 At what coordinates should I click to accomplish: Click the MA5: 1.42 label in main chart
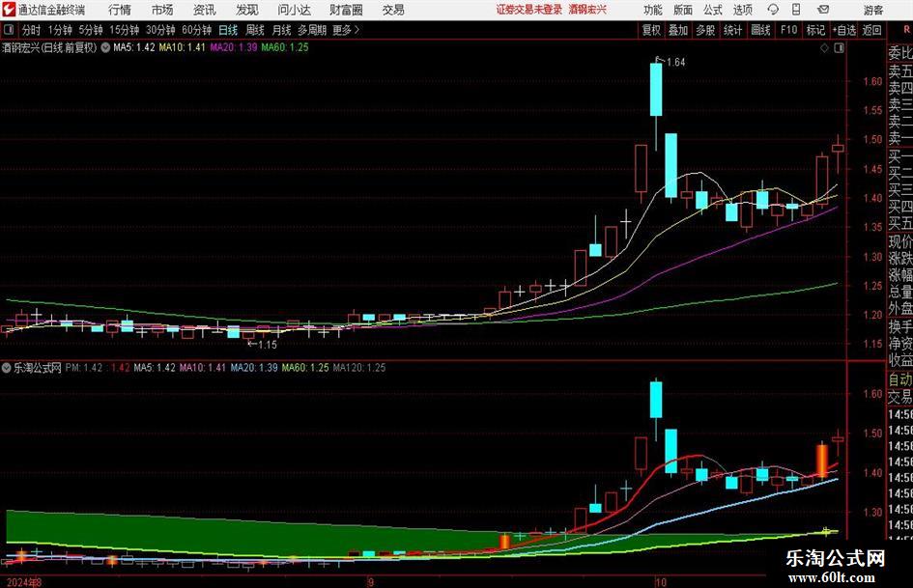click(134, 47)
